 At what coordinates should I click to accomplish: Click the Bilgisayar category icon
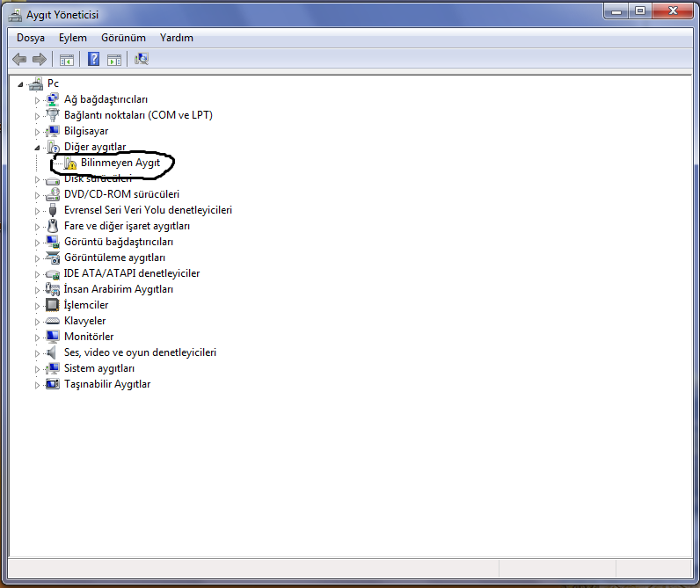(53, 131)
